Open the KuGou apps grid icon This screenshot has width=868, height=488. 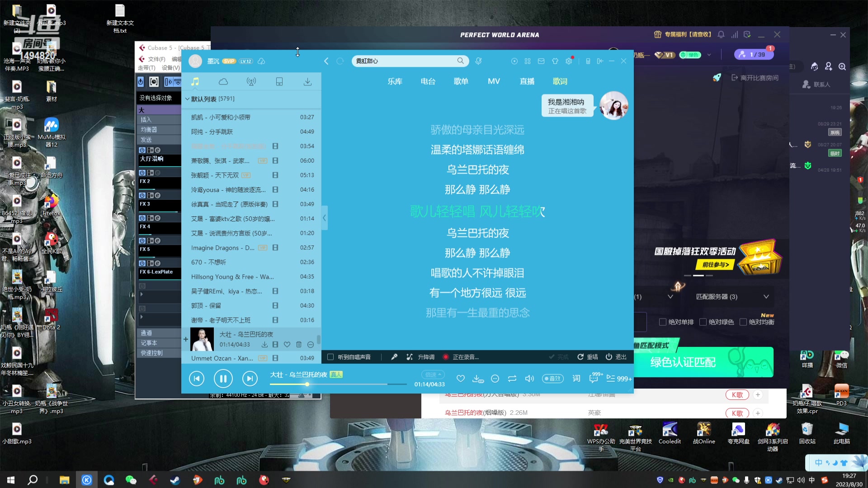click(x=528, y=61)
